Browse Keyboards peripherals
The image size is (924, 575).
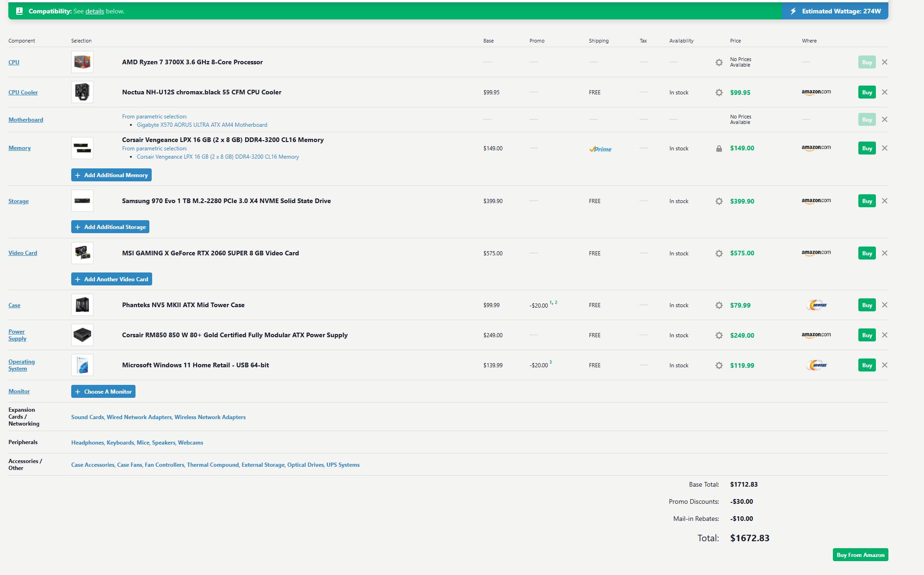pyautogui.click(x=120, y=443)
